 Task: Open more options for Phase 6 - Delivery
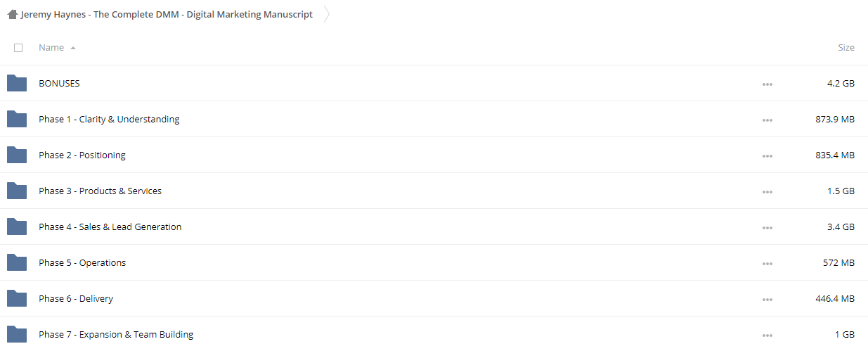tap(767, 299)
